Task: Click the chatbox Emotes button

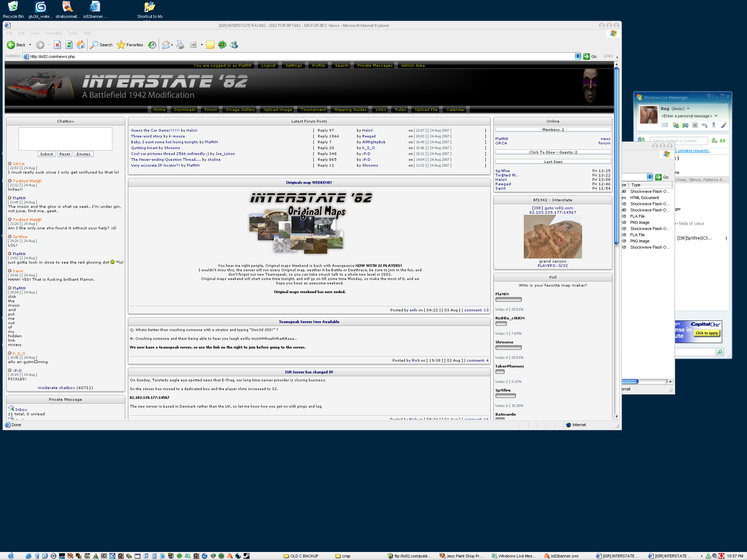Action: click(84, 154)
